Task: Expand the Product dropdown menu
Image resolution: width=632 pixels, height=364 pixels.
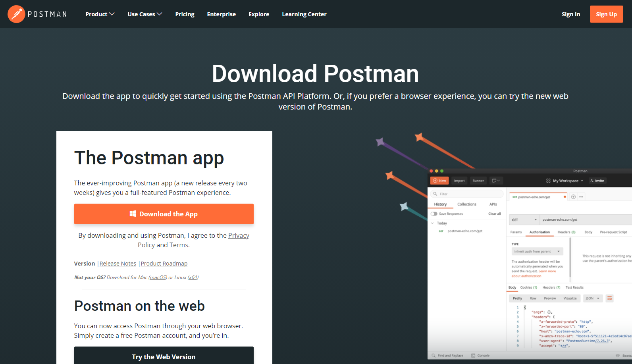Action: (x=100, y=14)
